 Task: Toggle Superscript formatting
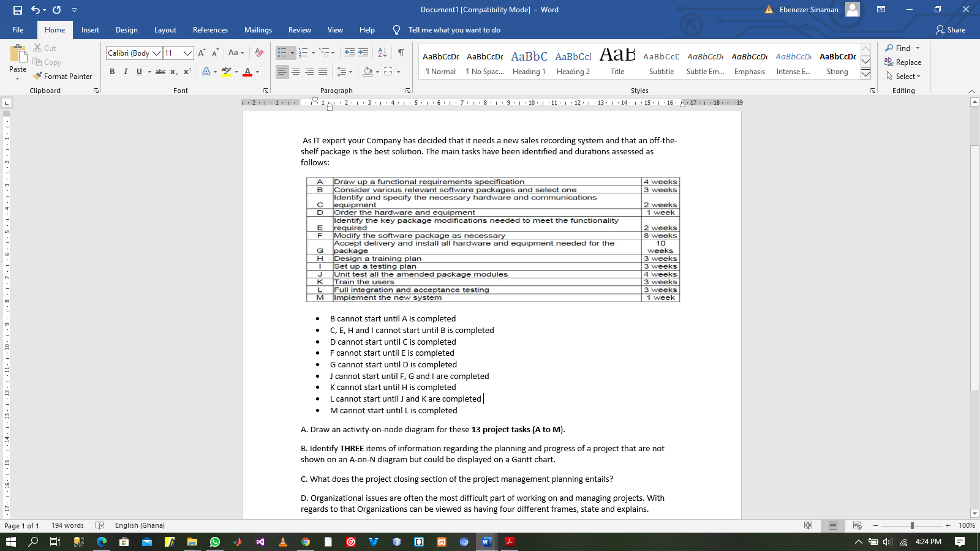tap(187, 72)
